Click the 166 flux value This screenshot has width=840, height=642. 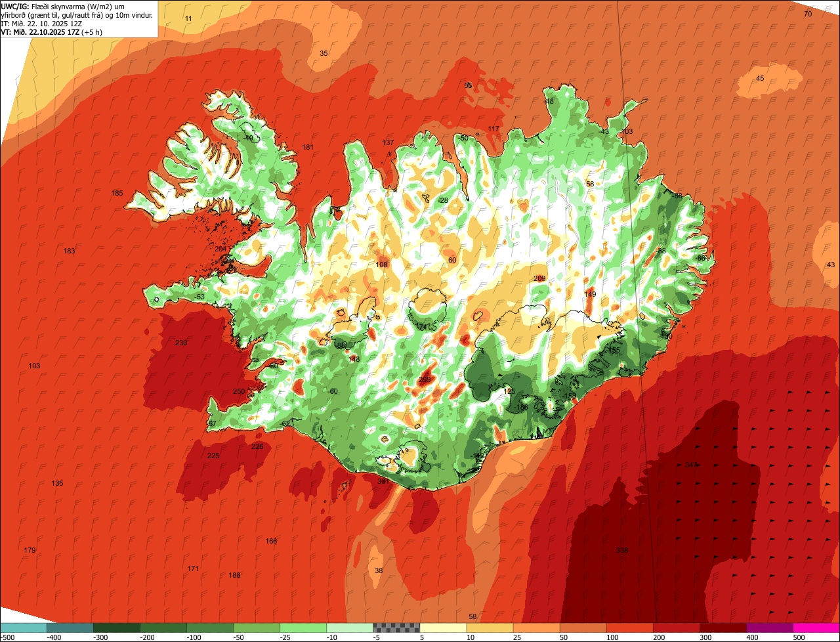tap(271, 541)
